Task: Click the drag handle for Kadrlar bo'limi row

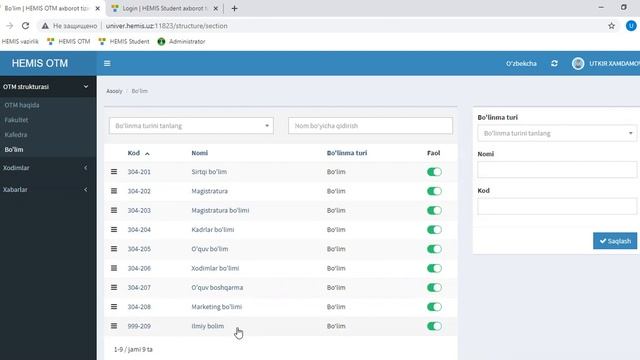Action: point(114,229)
